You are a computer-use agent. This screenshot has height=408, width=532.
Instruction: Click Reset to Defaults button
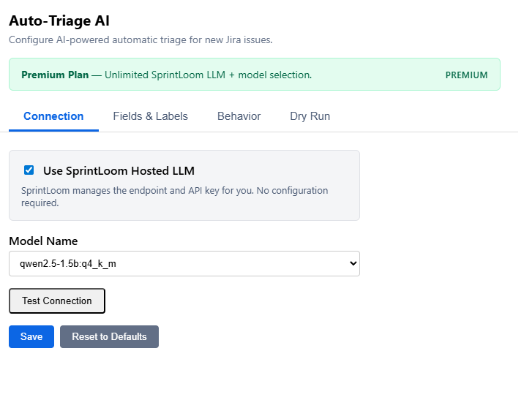[109, 336]
